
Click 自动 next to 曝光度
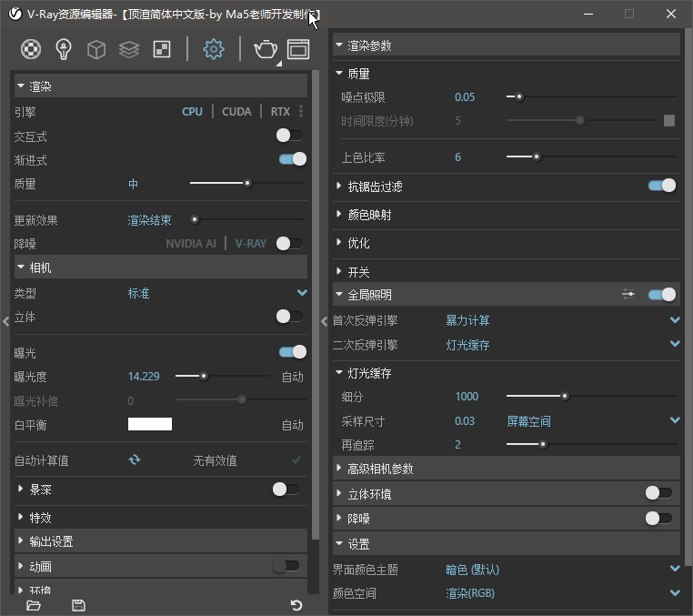click(x=293, y=378)
